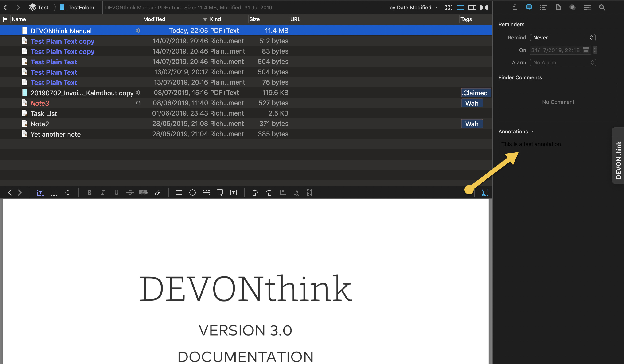The image size is (624, 364).
Task: Add a note annotation to the PDF
Action: coord(220,193)
